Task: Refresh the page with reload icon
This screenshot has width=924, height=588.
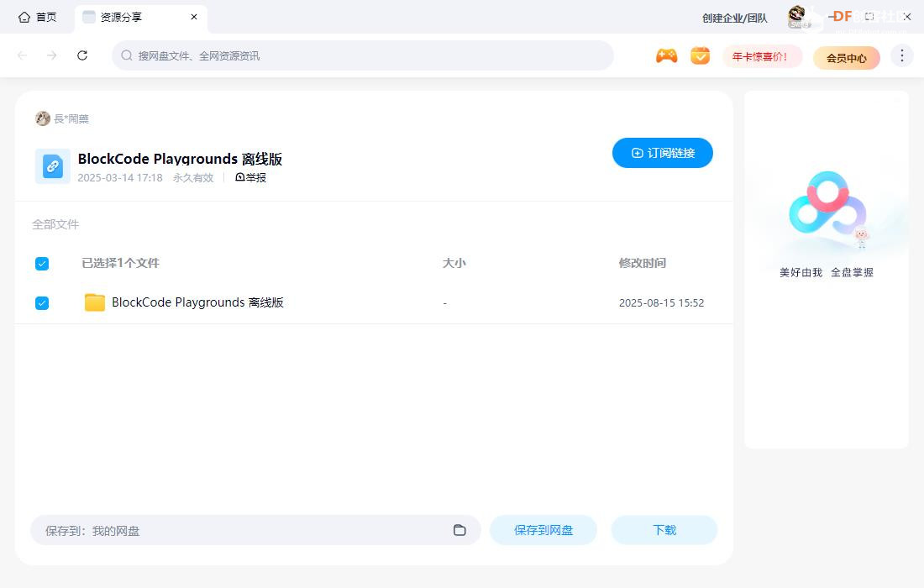Action: [82, 55]
